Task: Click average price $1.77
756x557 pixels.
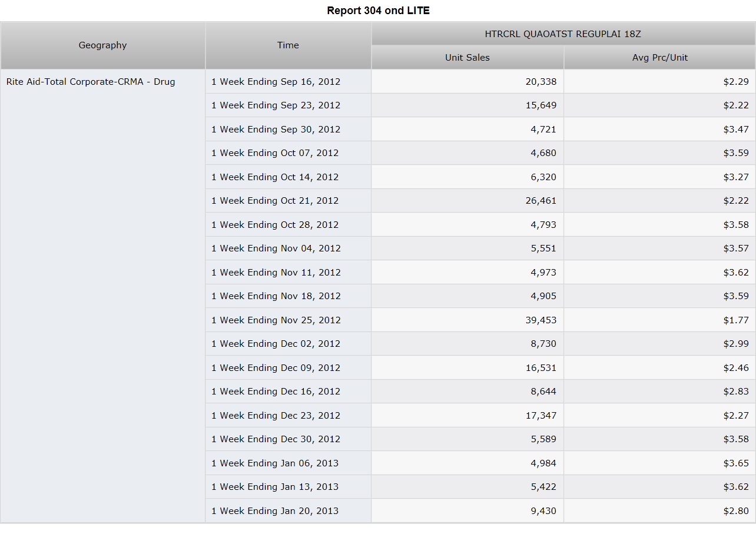Action: [x=659, y=320]
